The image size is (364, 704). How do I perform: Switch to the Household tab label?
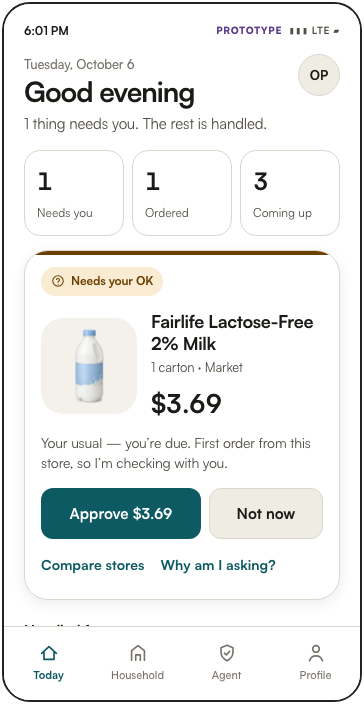(x=137, y=675)
